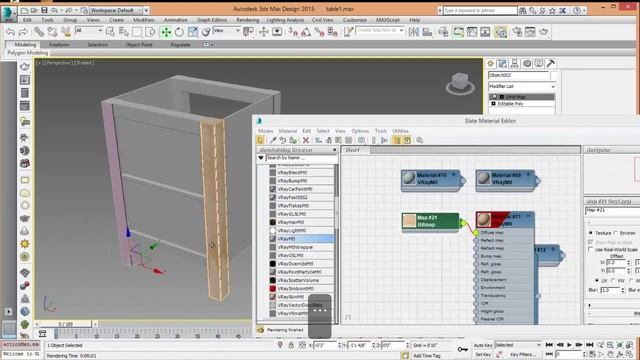The width and height of the screenshot is (640, 360).
Task: Save file icon in quick access toolbar
Action: pos(44,10)
